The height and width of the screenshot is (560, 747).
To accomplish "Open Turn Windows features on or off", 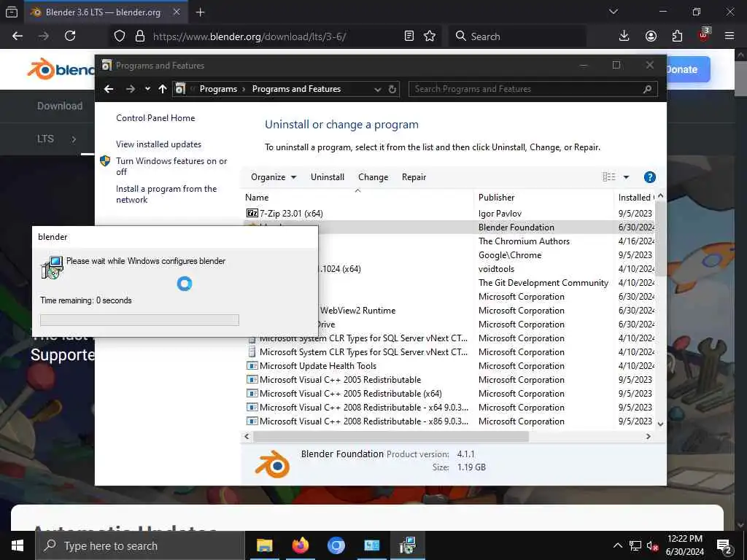I will coord(171,166).
